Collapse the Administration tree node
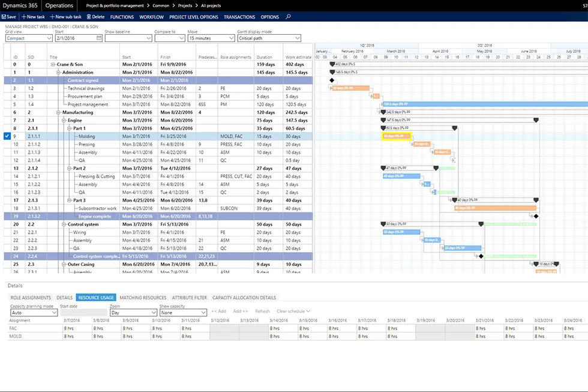This screenshot has height=392, width=588. tap(59, 72)
